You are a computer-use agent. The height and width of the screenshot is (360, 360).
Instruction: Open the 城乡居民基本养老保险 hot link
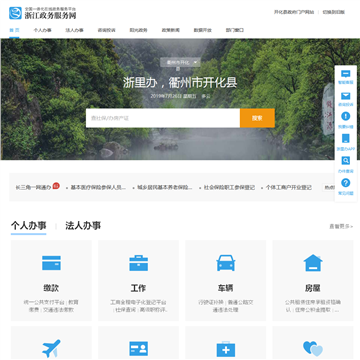pos(165,188)
